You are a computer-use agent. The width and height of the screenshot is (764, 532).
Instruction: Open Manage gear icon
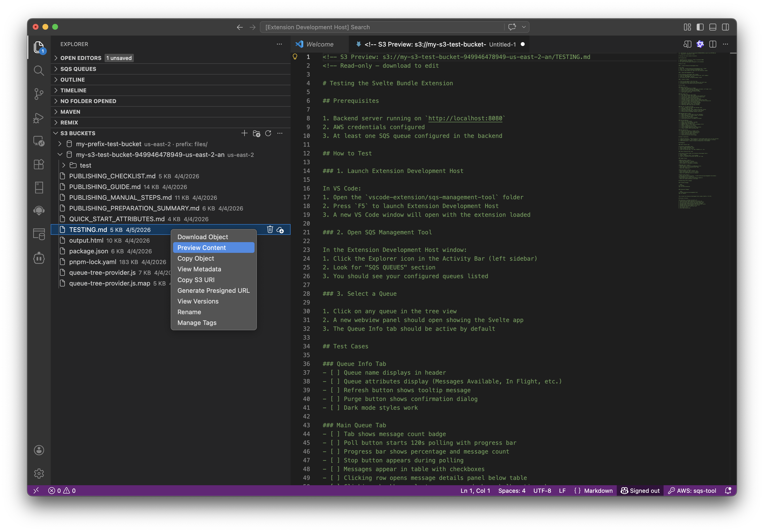pos(39,474)
